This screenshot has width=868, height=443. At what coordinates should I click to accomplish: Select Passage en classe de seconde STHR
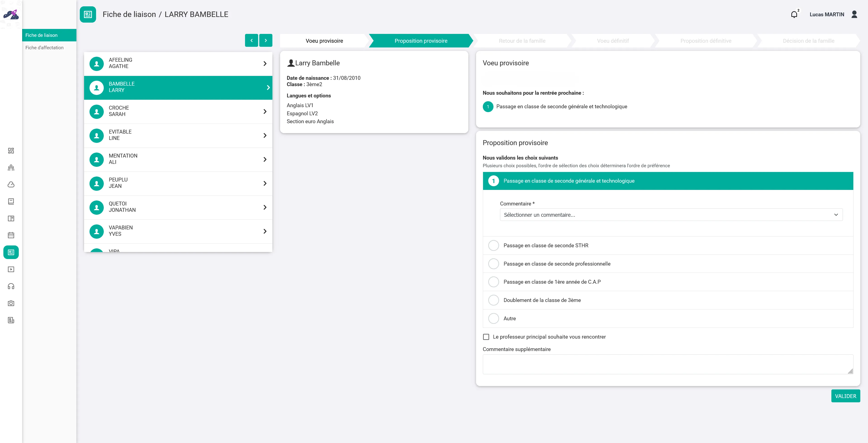pyautogui.click(x=494, y=245)
